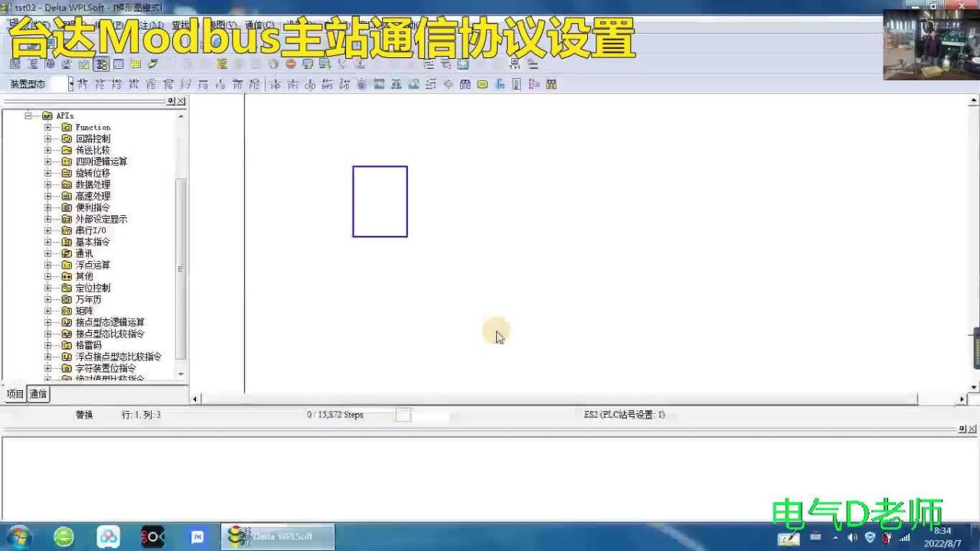Collapse the APIs tree node
The height and width of the screenshot is (551, 980).
28,116
